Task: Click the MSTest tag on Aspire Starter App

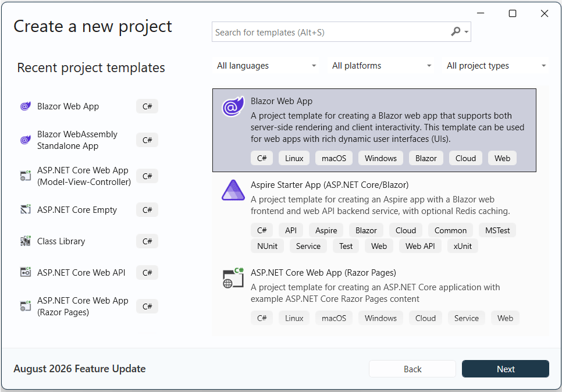Action: (x=497, y=230)
